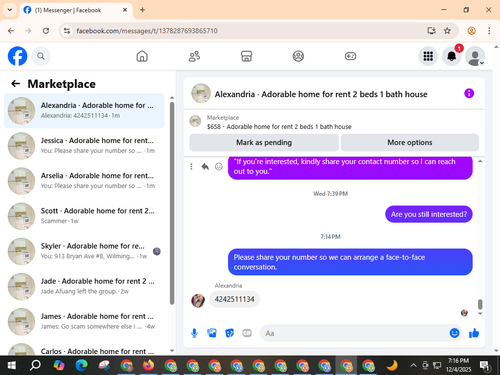The image size is (500, 375).
Task: Click the Please share your number message bubble
Action: tap(350, 262)
